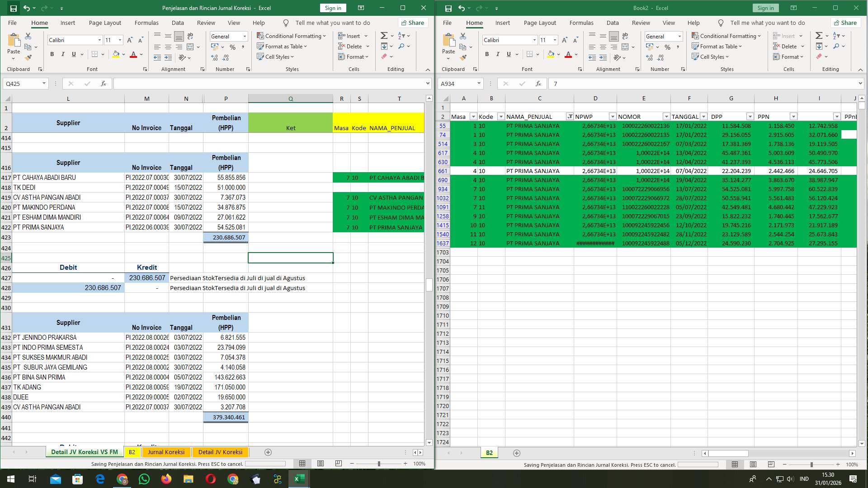Image resolution: width=868 pixels, height=488 pixels.
Task: Apply Format as Table styling
Action: pyautogui.click(x=281, y=46)
